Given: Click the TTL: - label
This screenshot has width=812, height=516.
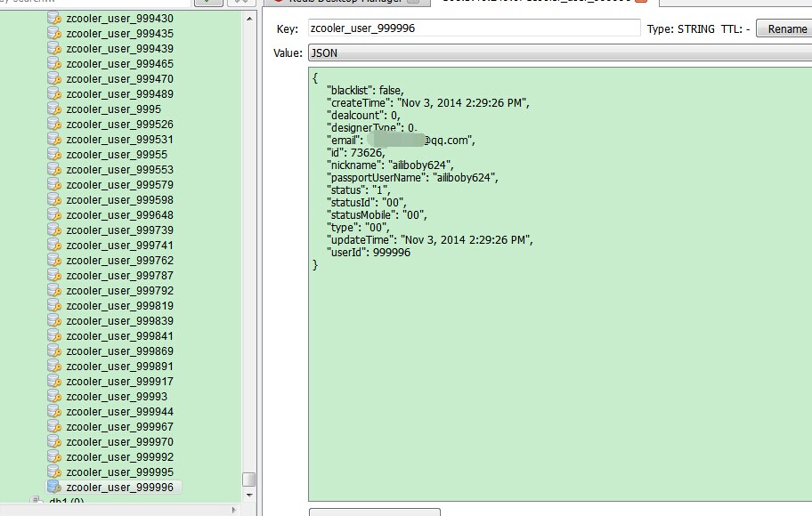Looking at the screenshot, I should pos(735,29).
